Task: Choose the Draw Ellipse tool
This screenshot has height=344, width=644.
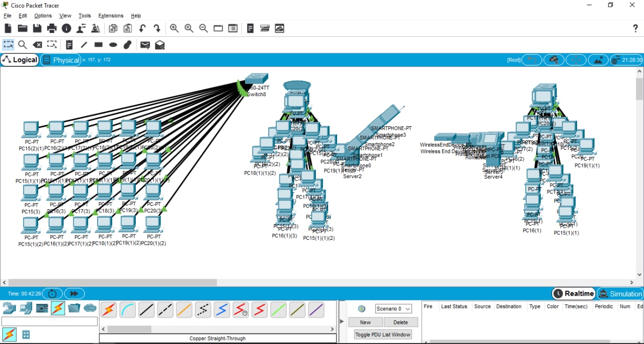Action: coord(113,45)
